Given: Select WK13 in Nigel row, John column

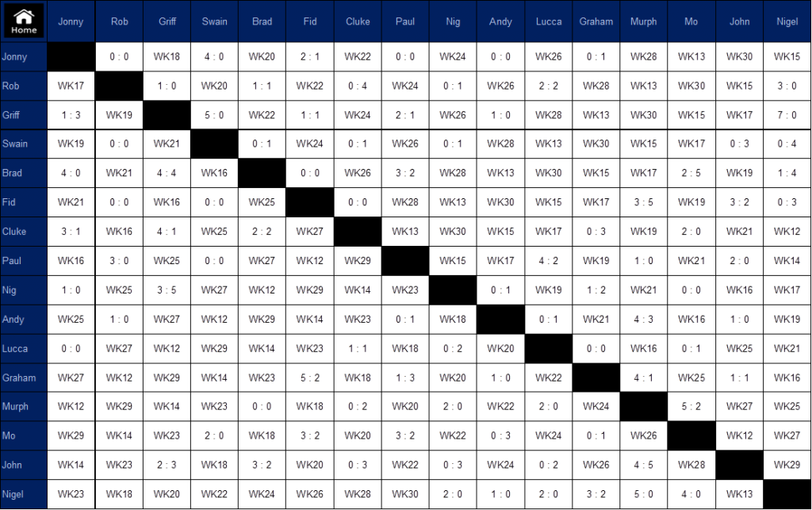Looking at the screenshot, I should [x=740, y=494].
